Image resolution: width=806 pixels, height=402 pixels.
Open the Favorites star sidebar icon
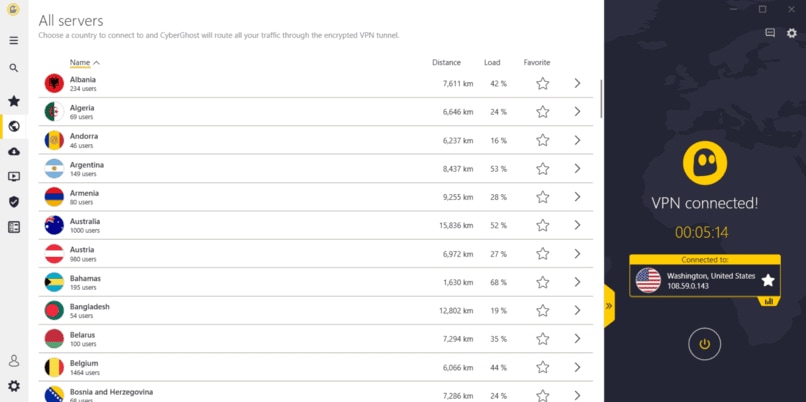coord(14,101)
